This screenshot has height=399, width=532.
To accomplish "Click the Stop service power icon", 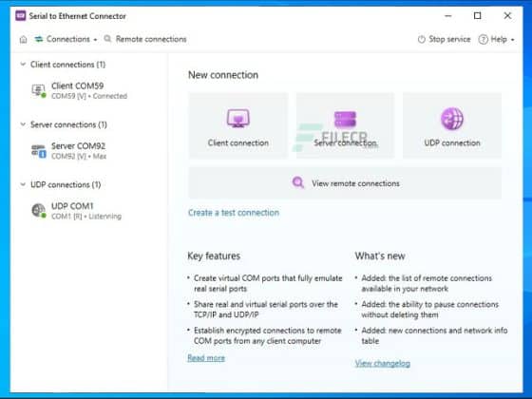I will pyautogui.click(x=422, y=39).
